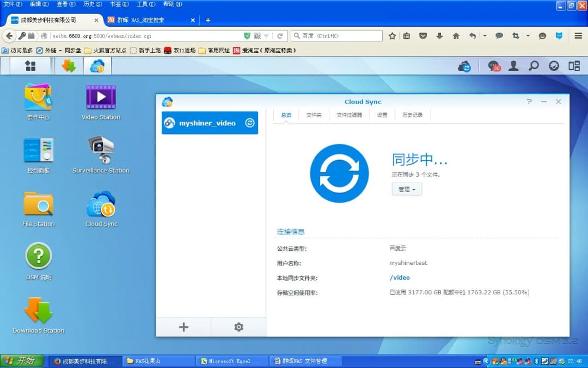The width and height of the screenshot is (588, 368).
Task: Click the DSM search magnifier icon
Action: [x=534, y=66]
